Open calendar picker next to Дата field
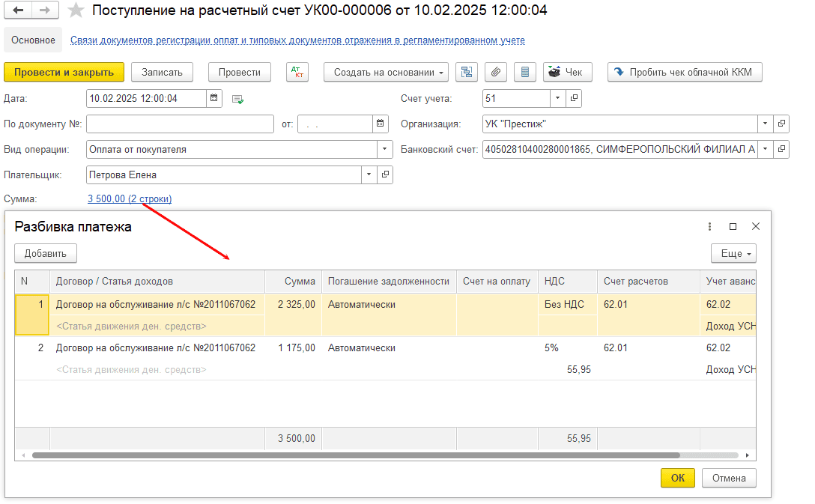Screen dimensions: 815x504 click(x=214, y=98)
